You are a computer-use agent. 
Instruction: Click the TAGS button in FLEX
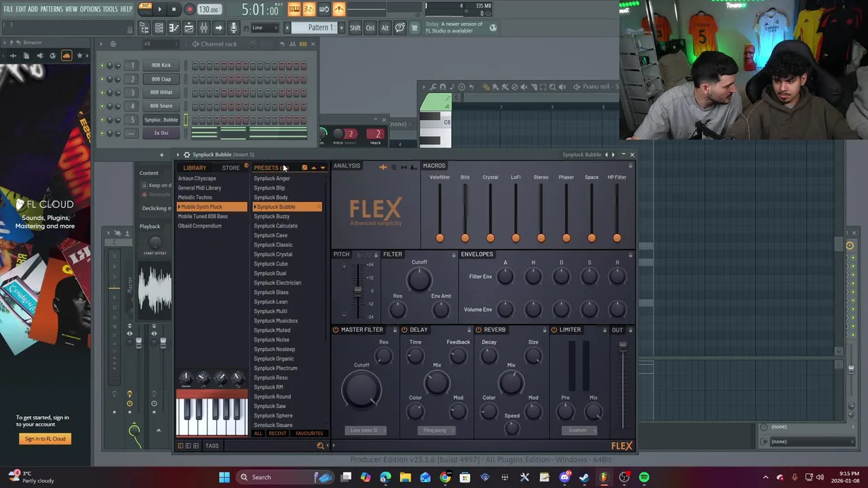coord(212,446)
